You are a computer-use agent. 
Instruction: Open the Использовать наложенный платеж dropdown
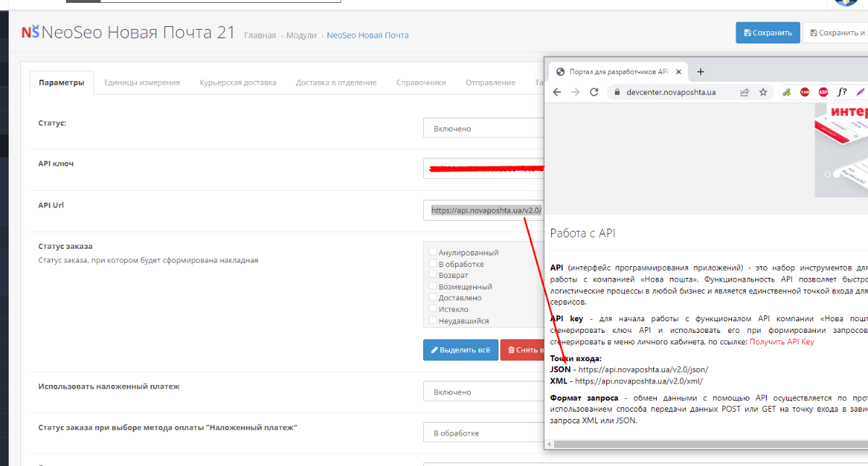pos(484,391)
